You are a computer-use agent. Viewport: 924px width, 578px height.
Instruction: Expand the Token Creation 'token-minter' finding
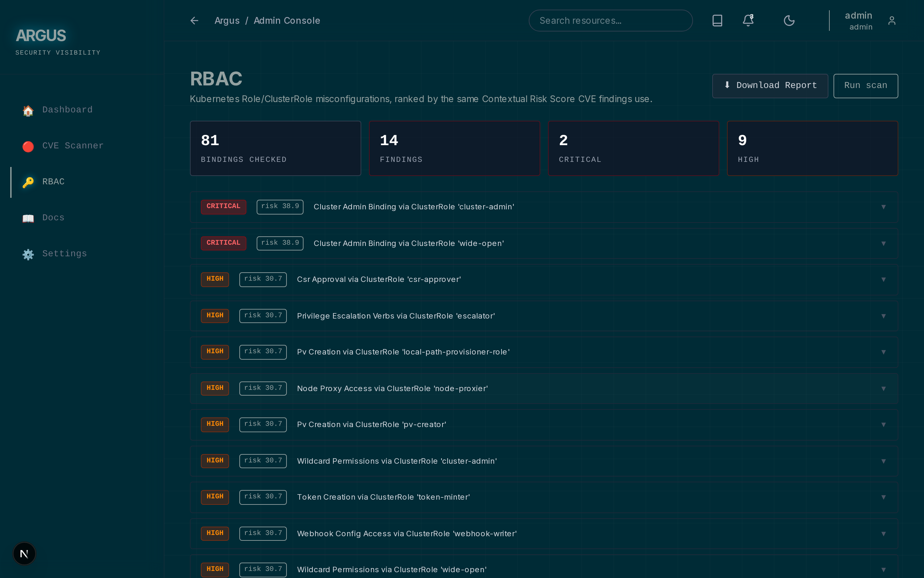pos(544,497)
